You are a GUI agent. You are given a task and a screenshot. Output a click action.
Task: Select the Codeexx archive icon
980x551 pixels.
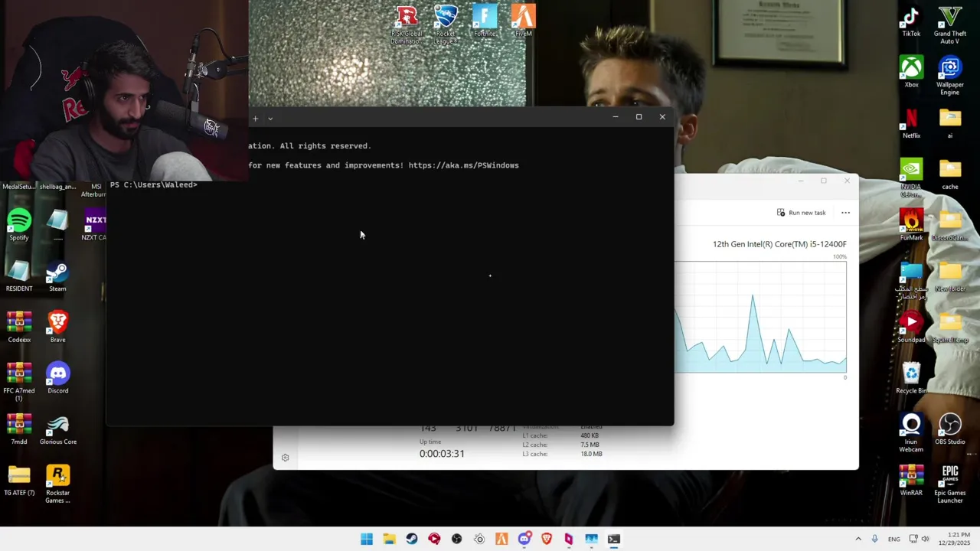(x=19, y=328)
